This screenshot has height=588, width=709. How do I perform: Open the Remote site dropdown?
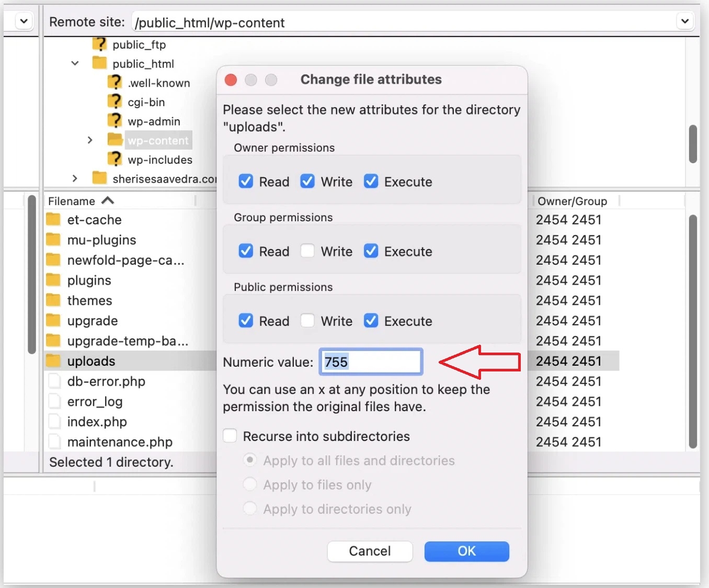(684, 21)
